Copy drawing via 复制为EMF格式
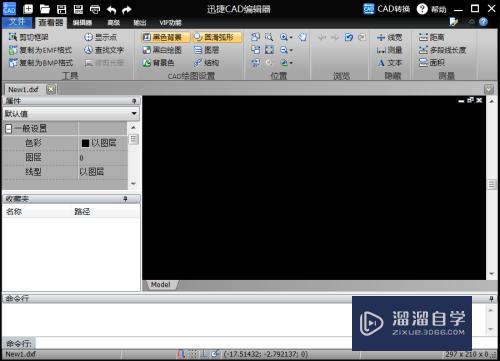Screen dimensions: 500x361 click(x=40, y=50)
